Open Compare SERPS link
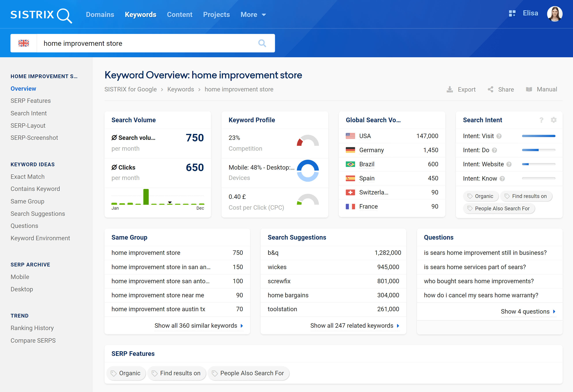The height and width of the screenshot is (392, 573). tap(33, 340)
